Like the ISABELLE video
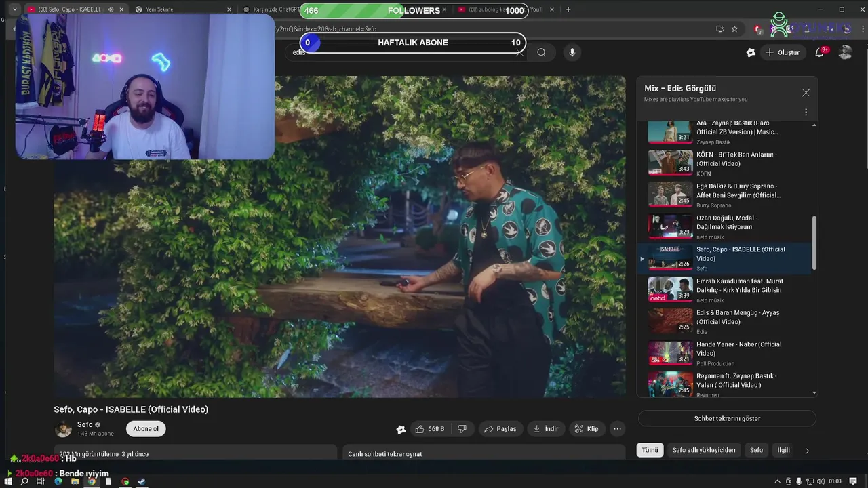The width and height of the screenshot is (868, 488). point(429,429)
